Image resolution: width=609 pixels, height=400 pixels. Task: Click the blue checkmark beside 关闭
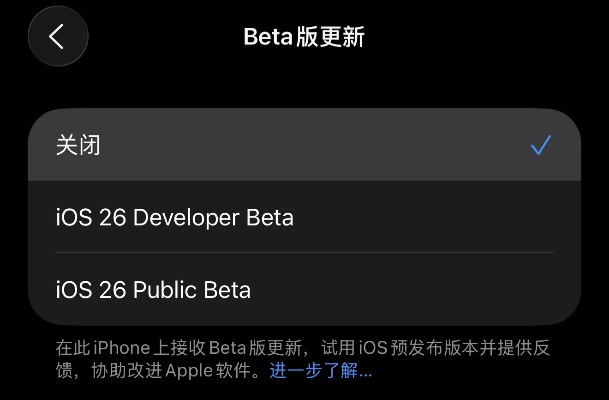tap(541, 146)
